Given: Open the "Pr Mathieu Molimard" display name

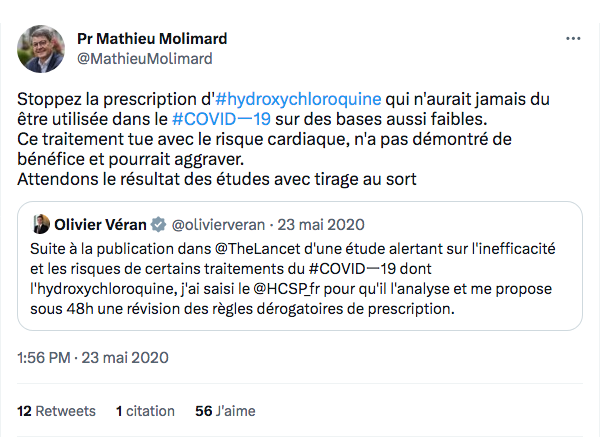Looking at the screenshot, I should [152, 38].
